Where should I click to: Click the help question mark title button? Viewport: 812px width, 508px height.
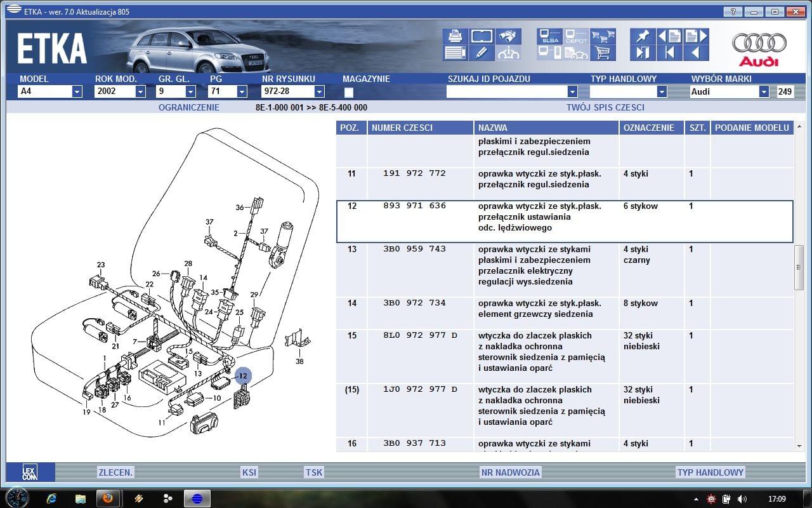click(x=733, y=11)
